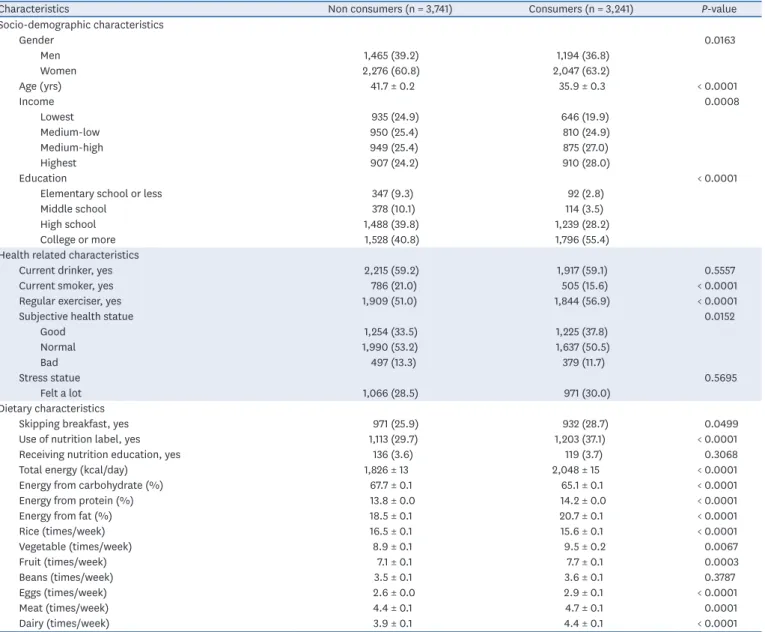Click the 'Consumers (n = 3,241)' header
Screen dimensions: 765x632
click(x=581, y=9)
